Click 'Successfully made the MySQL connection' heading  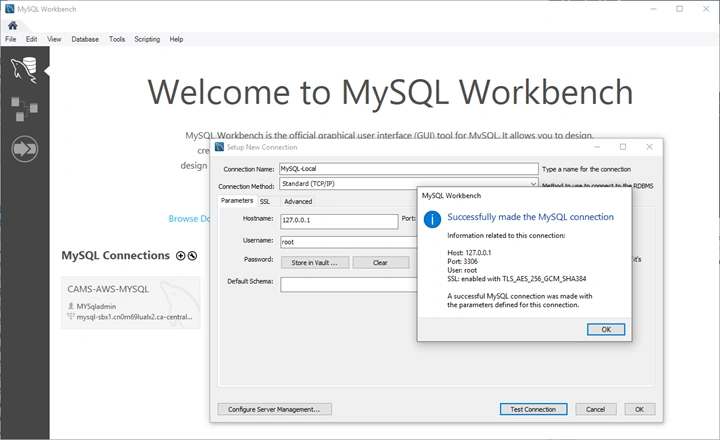530,217
